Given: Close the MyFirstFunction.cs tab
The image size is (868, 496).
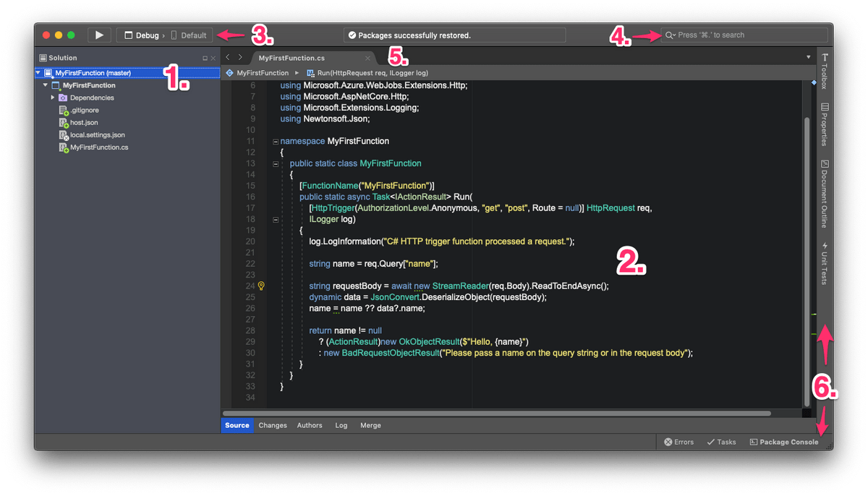Looking at the screenshot, I should coord(367,58).
